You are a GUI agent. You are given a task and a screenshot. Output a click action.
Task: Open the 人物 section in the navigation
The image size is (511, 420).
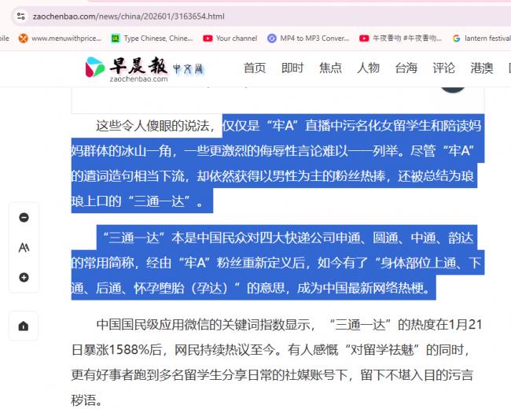point(368,68)
